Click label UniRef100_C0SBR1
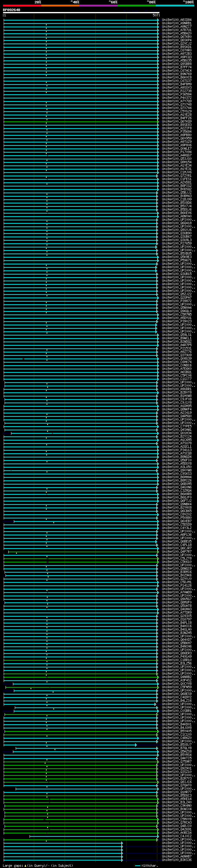This screenshot has height=868, width=197. 177,711
